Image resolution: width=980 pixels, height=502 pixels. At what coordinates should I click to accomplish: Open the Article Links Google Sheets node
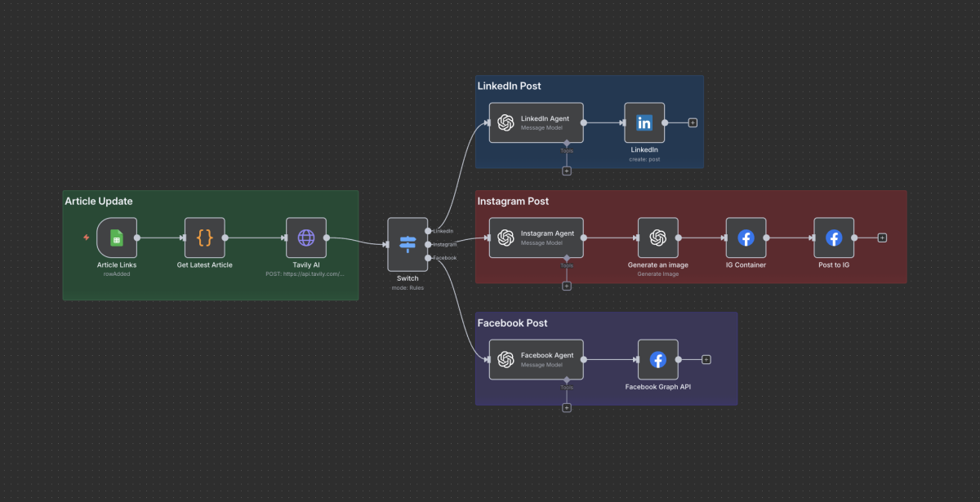116,238
